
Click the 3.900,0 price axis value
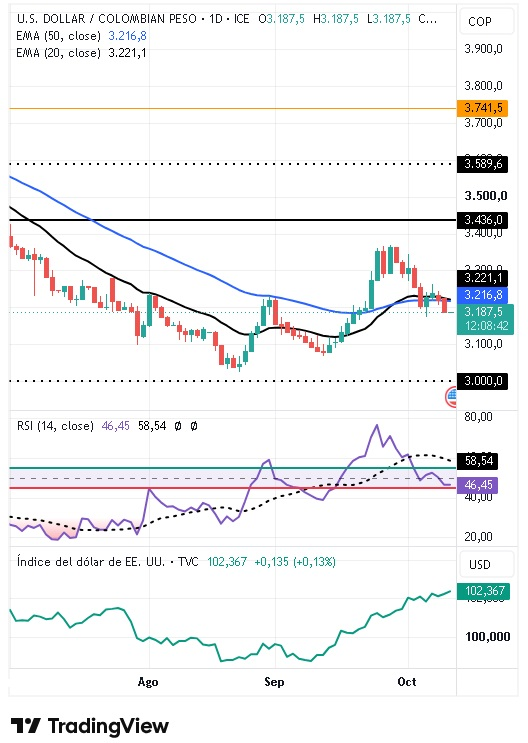pyautogui.click(x=483, y=49)
